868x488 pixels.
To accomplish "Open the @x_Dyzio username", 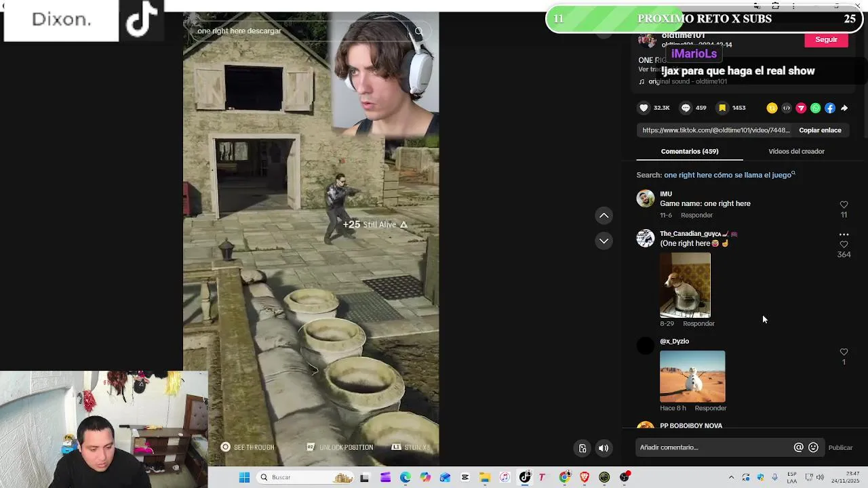I will point(674,341).
